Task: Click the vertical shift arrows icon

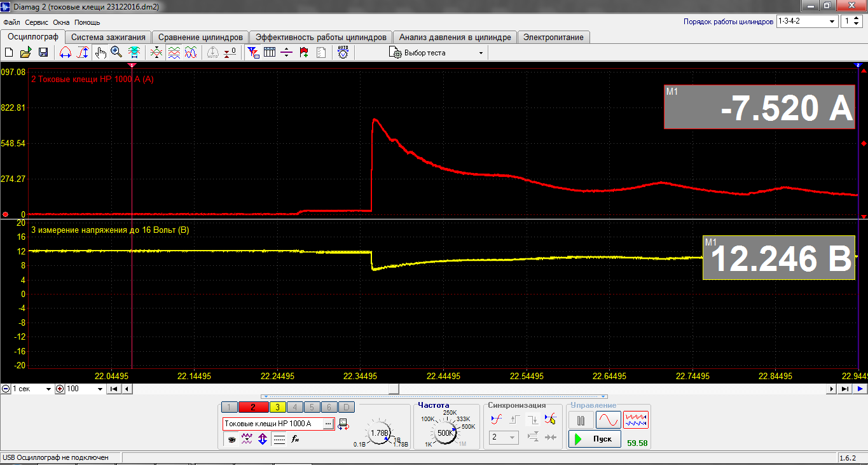Action: pos(263,439)
